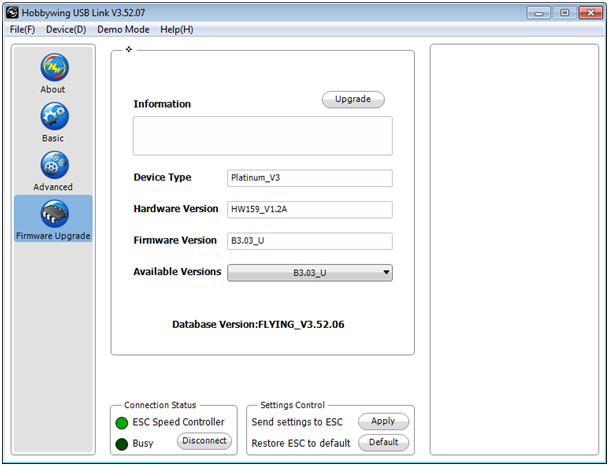
Task: Select the Basic settings gear icon
Action: (53, 116)
